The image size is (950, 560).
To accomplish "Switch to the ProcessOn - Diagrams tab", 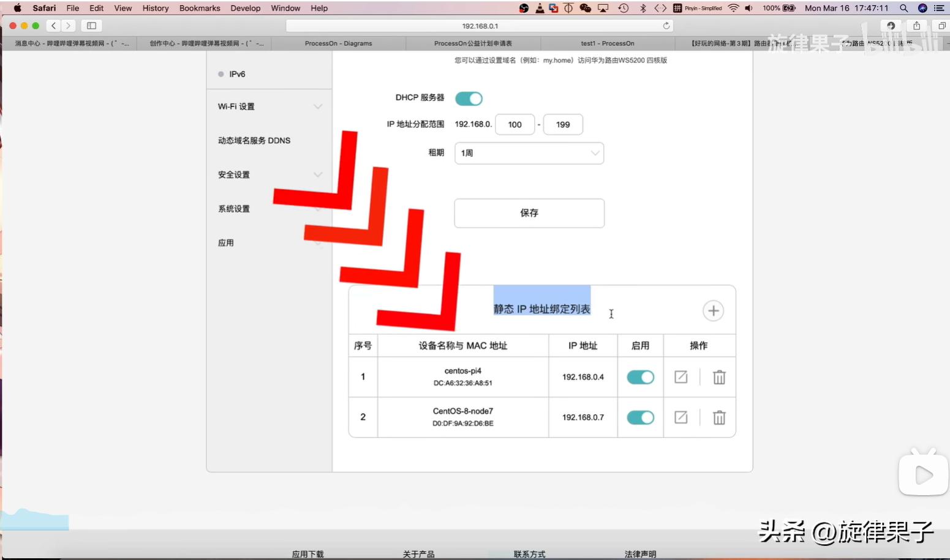I will [338, 43].
